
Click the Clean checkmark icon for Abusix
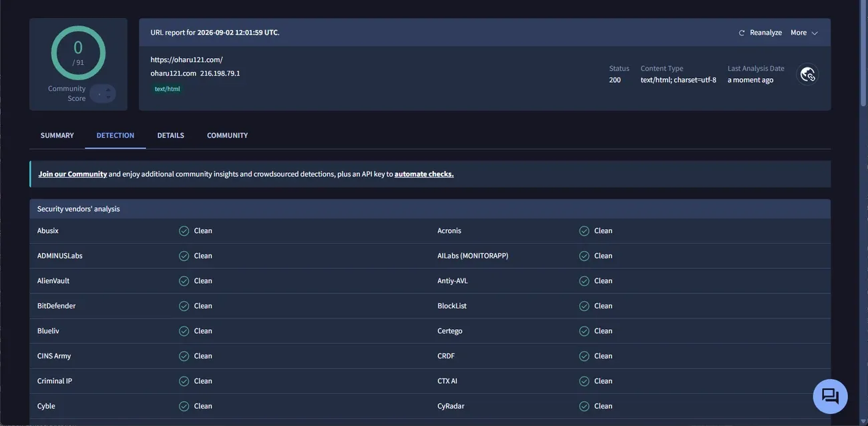(x=184, y=231)
